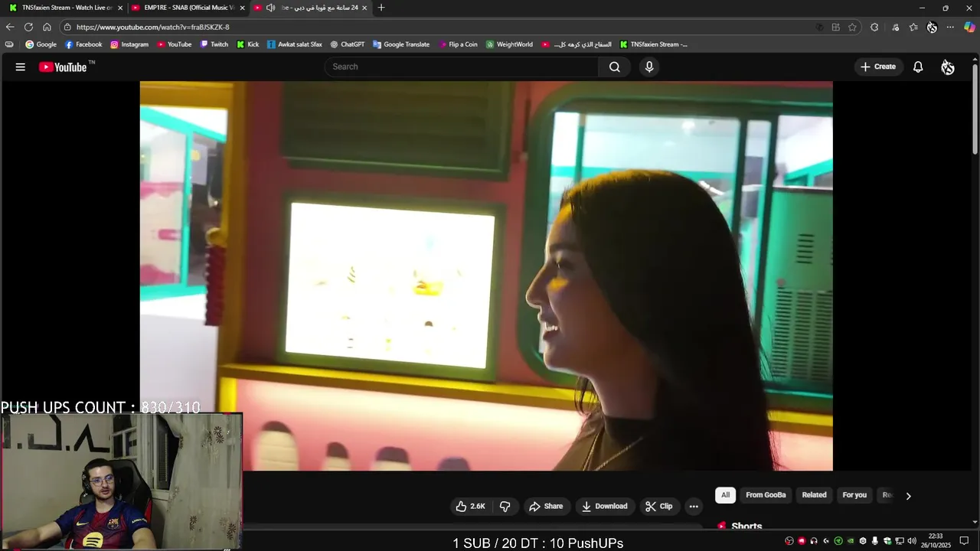Open browser profile avatar in toolbar
Screen dimensions: 980x551
pyautogui.click(x=932, y=27)
